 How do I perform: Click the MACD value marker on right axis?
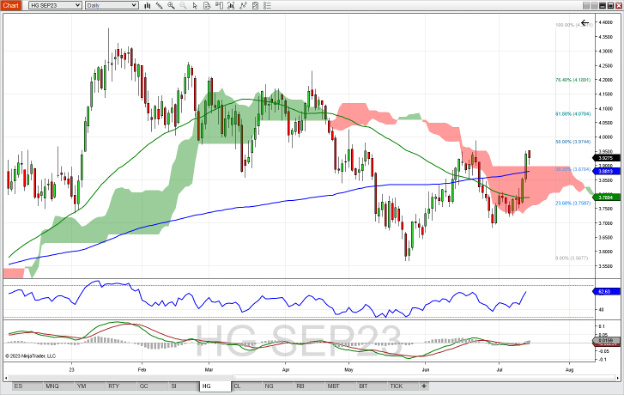(607, 341)
